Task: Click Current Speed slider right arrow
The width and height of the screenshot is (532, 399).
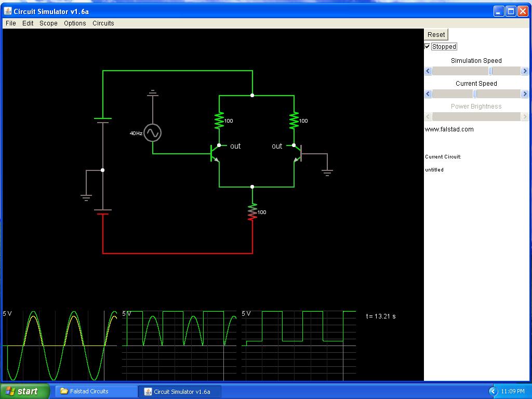Action: point(524,94)
